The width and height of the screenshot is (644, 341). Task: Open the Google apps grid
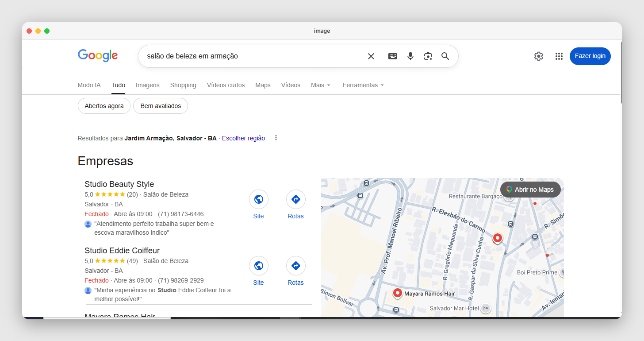[559, 56]
